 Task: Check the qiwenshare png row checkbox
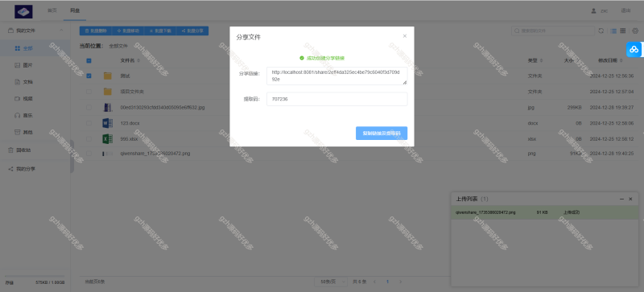point(89,154)
